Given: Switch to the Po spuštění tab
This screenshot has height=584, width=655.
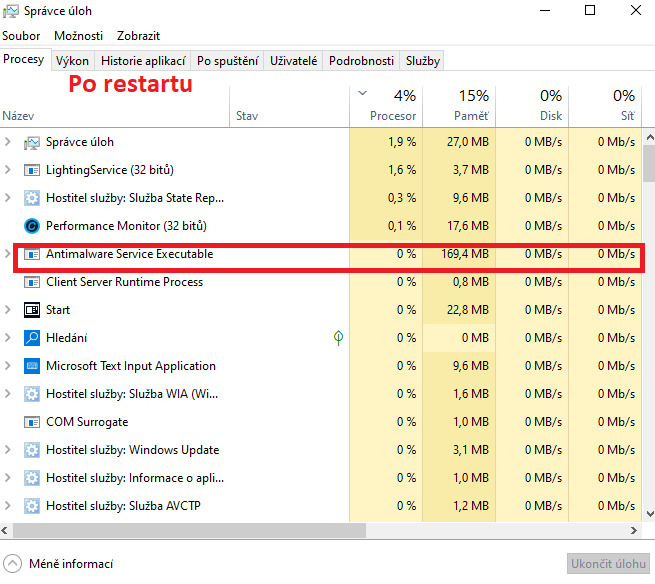Looking at the screenshot, I should click(227, 61).
